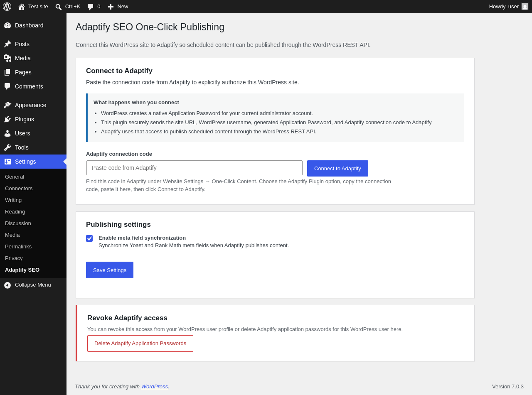This screenshot has height=395, width=532.
Task: Click the Users person icon
Action: point(7,133)
